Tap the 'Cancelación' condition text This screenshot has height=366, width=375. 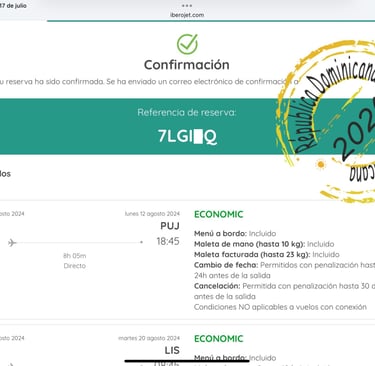coord(284,291)
